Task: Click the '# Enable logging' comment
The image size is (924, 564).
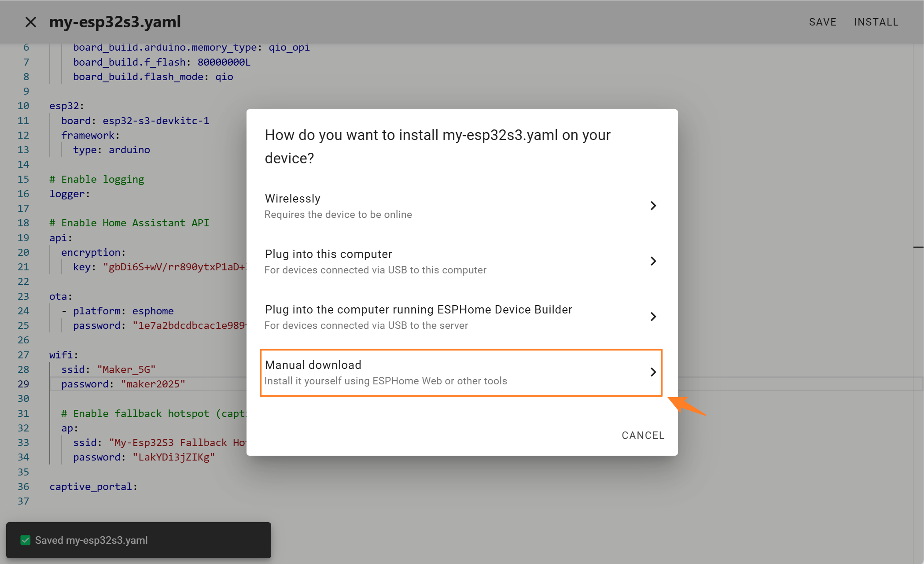Action: click(x=96, y=179)
